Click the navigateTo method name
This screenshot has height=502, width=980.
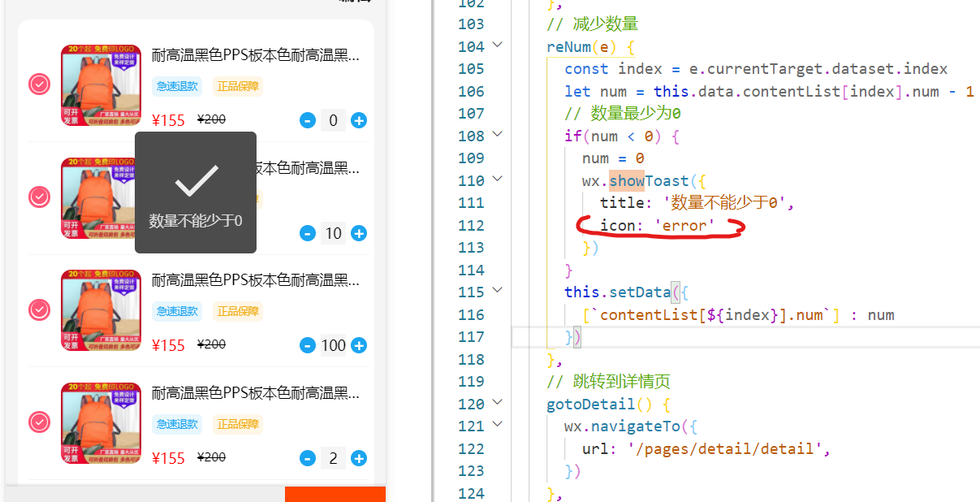point(636,426)
